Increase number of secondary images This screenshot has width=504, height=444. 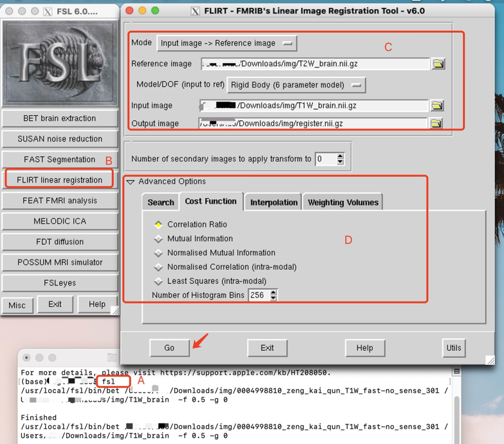(x=340, y=156)
